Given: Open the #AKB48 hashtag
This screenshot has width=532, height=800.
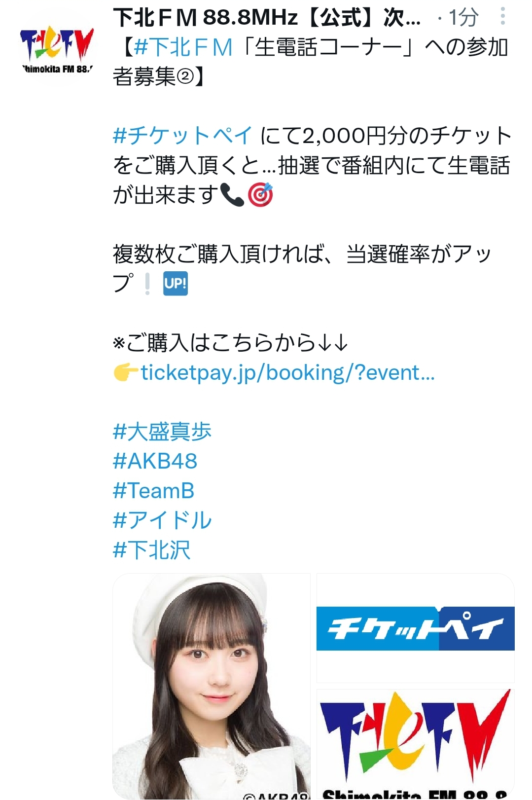Looking at the screenshot, I should (155, 461).
